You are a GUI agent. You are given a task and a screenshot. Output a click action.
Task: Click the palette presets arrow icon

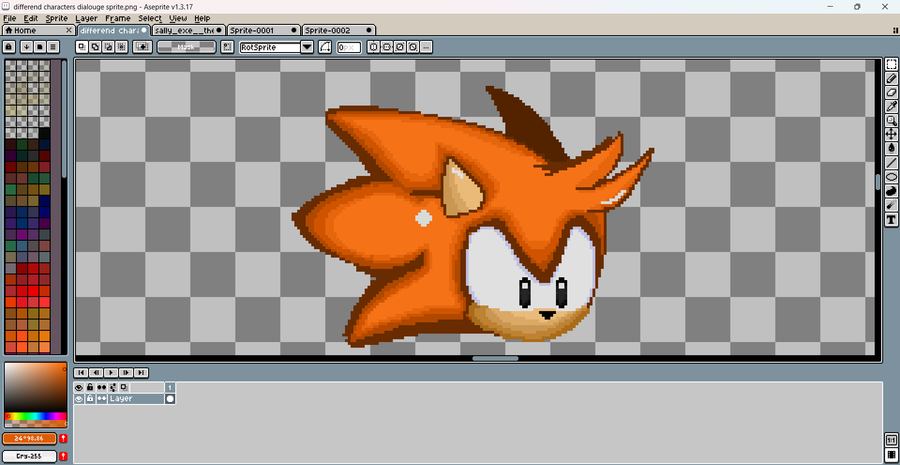coord(26,47)
